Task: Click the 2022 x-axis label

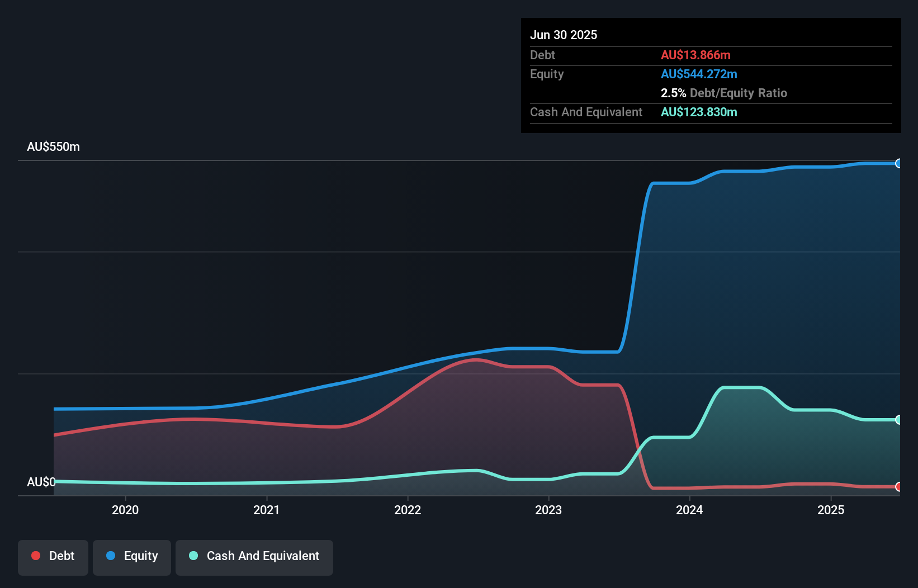Action: coord(408,510)
